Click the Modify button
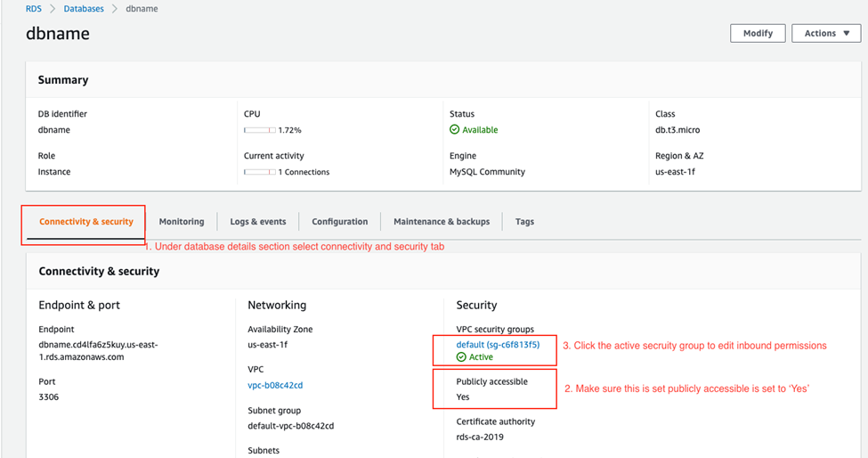 758,33
